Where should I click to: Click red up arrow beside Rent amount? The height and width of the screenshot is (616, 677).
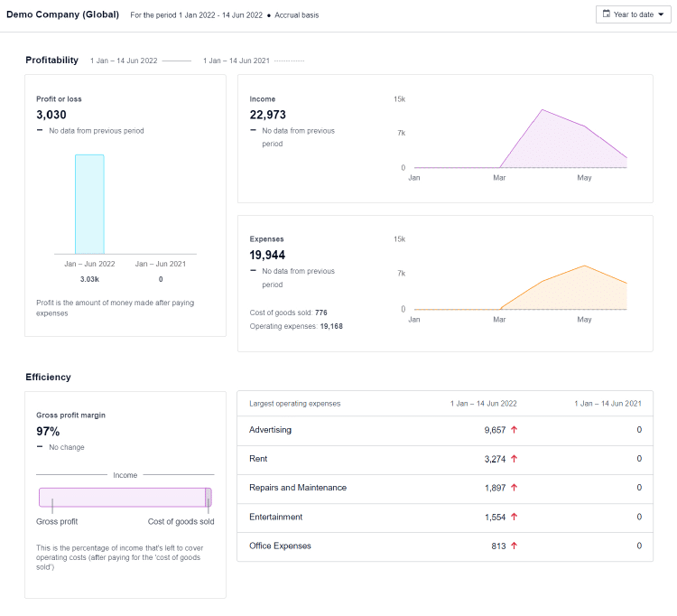tap(515, 459)
